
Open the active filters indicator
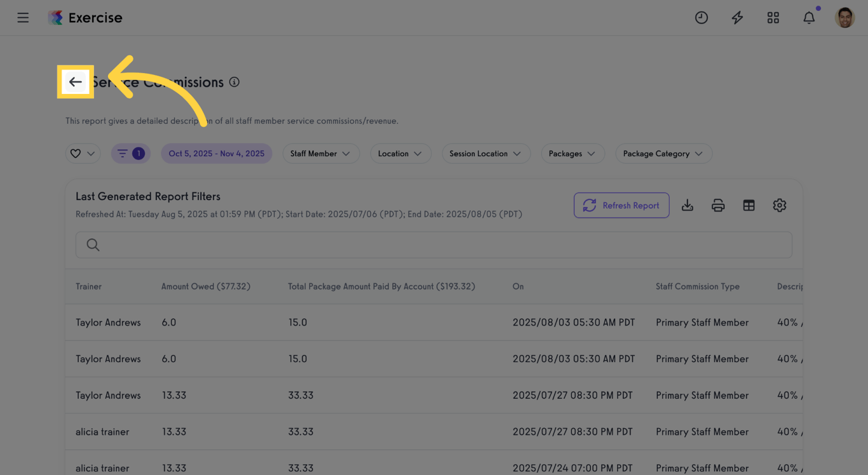[130, 153]
